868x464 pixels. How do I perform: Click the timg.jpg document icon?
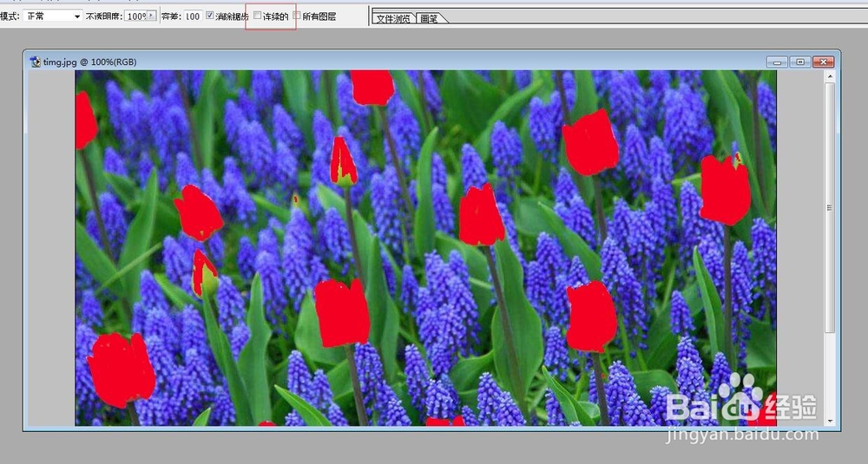point(36,62)
